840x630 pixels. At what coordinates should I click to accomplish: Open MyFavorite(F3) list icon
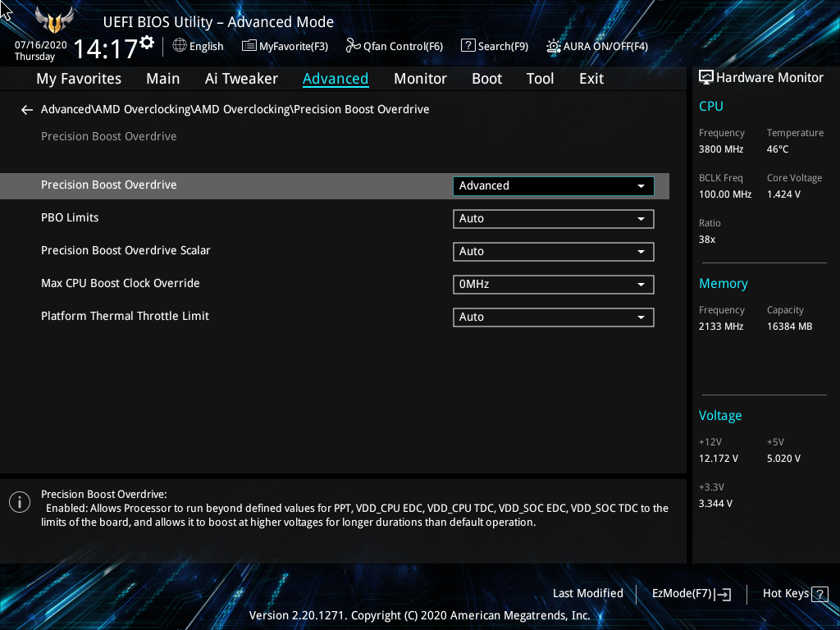tap(249, 46)
